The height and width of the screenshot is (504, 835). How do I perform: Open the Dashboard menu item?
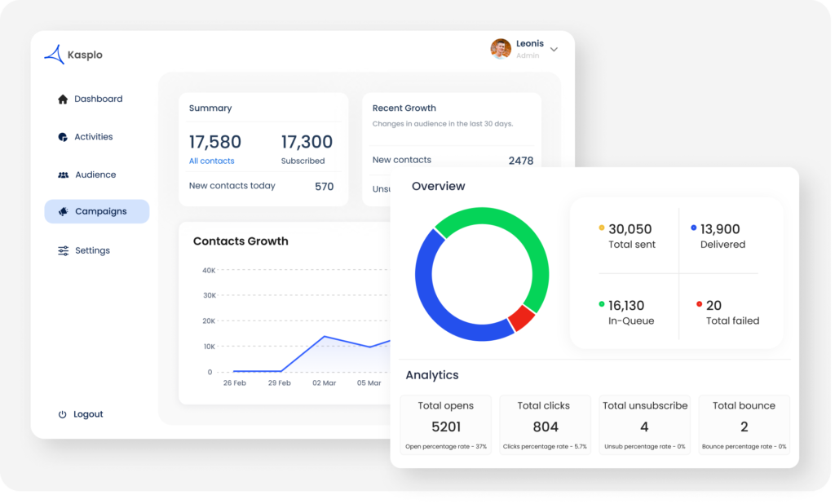[x=98, y=99]
